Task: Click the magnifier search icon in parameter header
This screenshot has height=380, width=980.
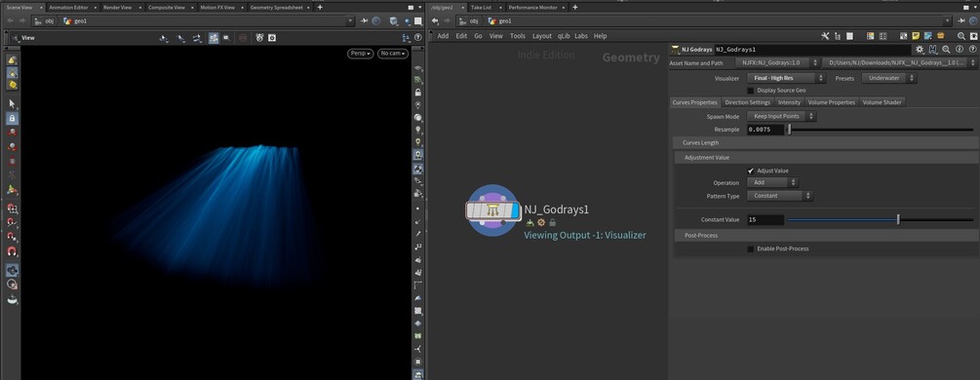Action: click(x=946, y=49)
